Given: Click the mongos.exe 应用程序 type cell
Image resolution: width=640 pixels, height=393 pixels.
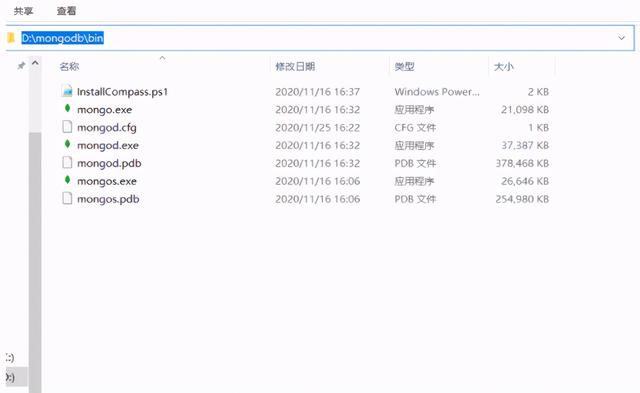Looking at the screenshot, I should point(414,182).
